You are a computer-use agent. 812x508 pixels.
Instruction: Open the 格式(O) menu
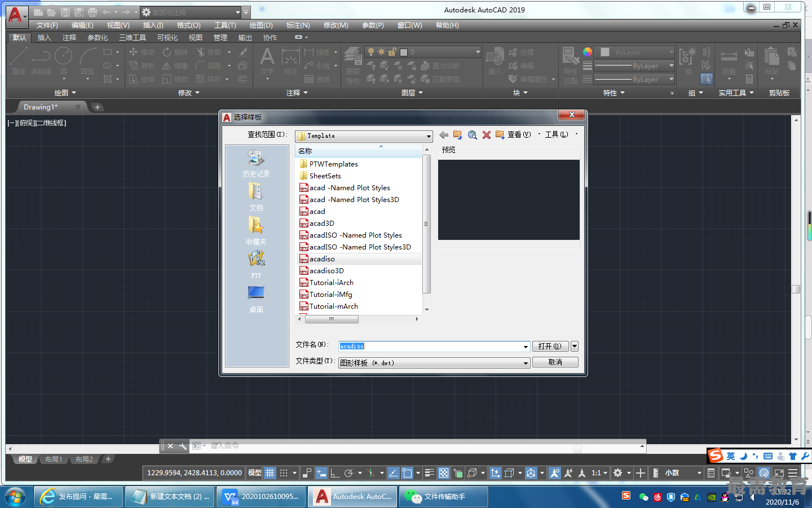188,25
